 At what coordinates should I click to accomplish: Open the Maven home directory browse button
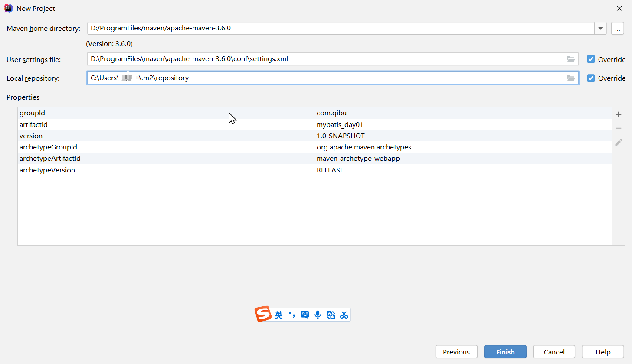tap(618, 28)
